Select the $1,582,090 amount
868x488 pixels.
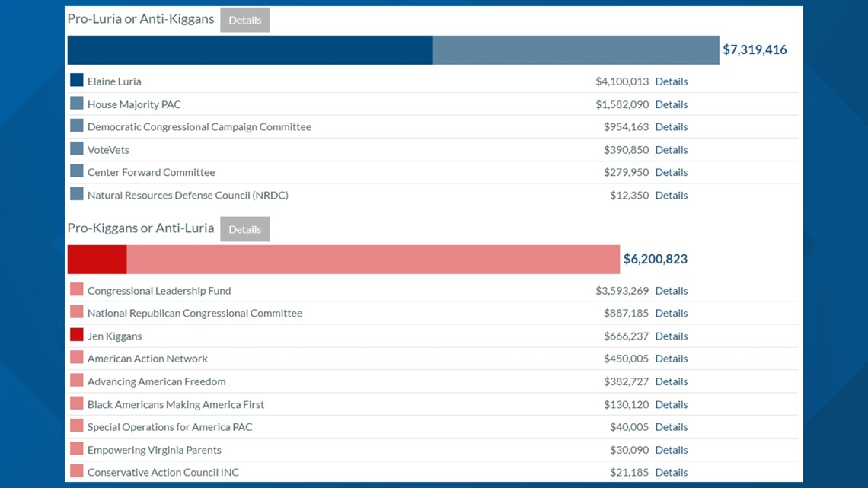click(622, 104)
